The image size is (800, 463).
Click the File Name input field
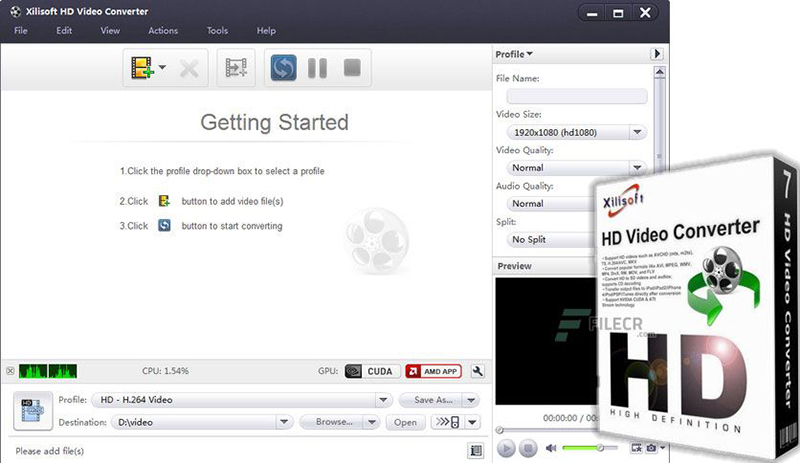577,96
